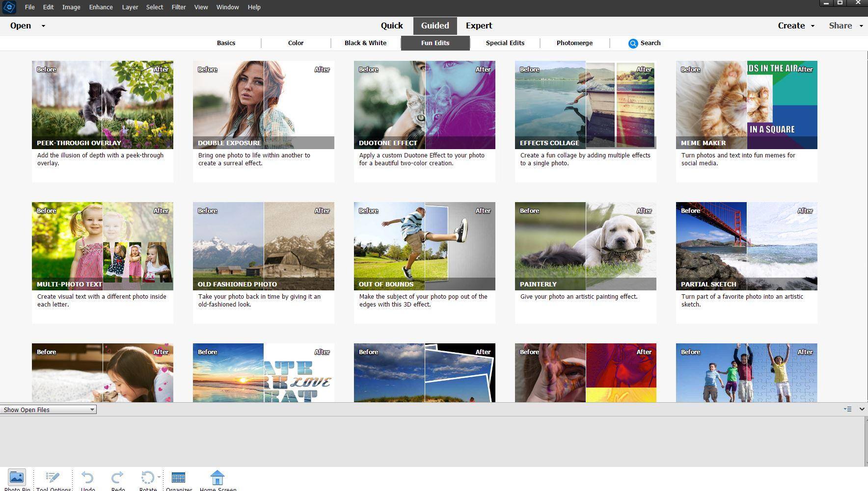The image size is (868, 491).
Task: Switch to Quick edit mode
Action: 391,26
